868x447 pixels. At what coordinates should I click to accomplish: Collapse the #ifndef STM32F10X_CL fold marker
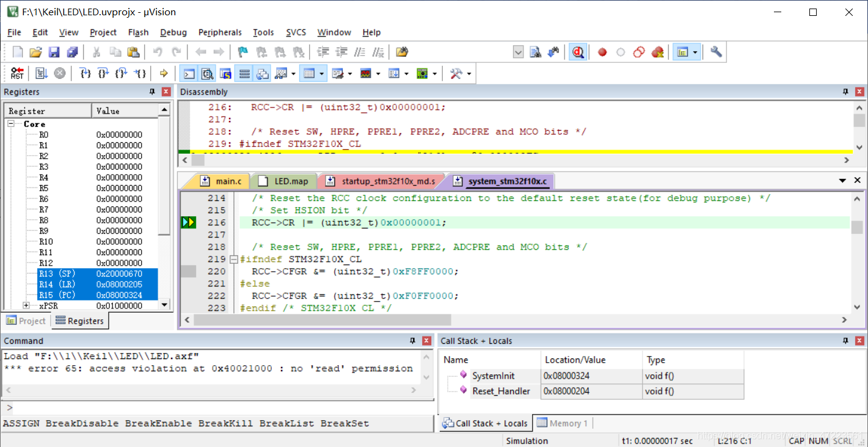(x=233, y=259)
